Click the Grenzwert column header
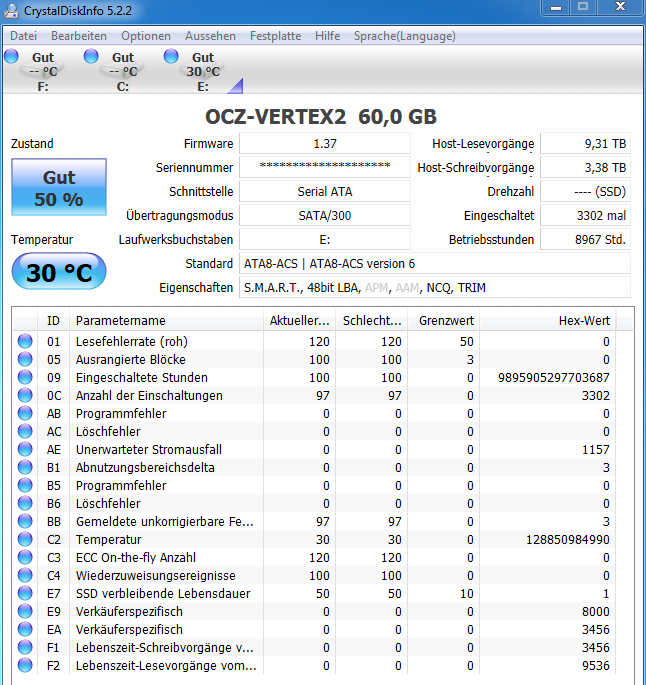 click(444, 321)
